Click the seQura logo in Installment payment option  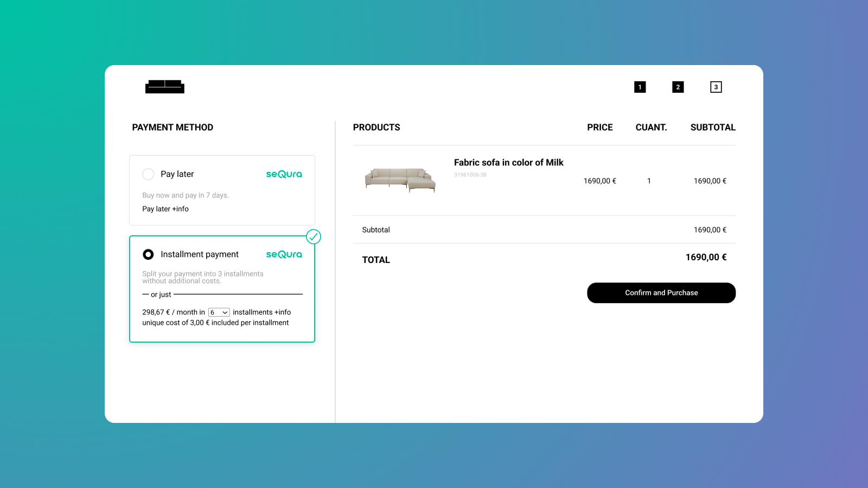point(284,254)
